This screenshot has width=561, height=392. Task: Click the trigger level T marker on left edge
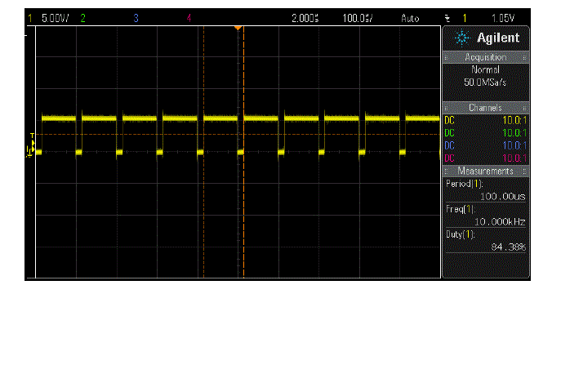point(33,135)
